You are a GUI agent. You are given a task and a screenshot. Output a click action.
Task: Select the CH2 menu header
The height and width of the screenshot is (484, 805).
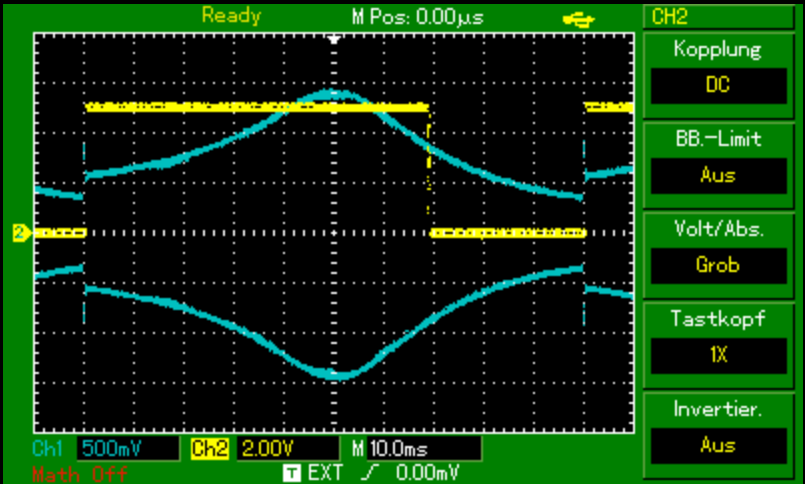[x=720, y=16]
